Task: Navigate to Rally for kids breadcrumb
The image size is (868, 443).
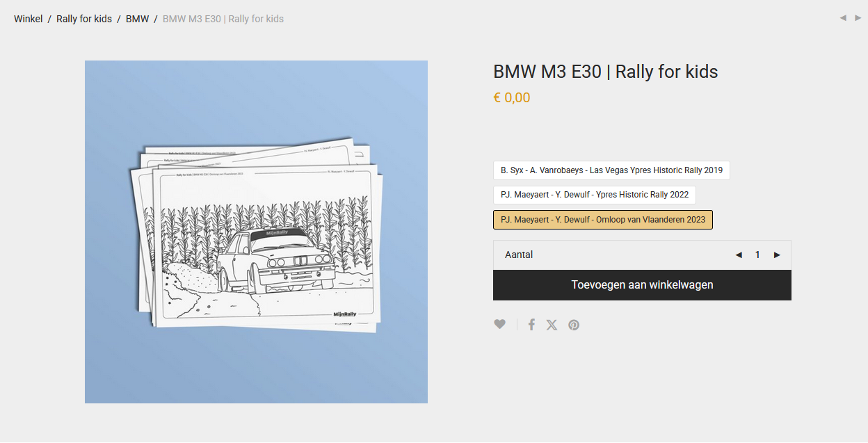Action: point(84,19)
